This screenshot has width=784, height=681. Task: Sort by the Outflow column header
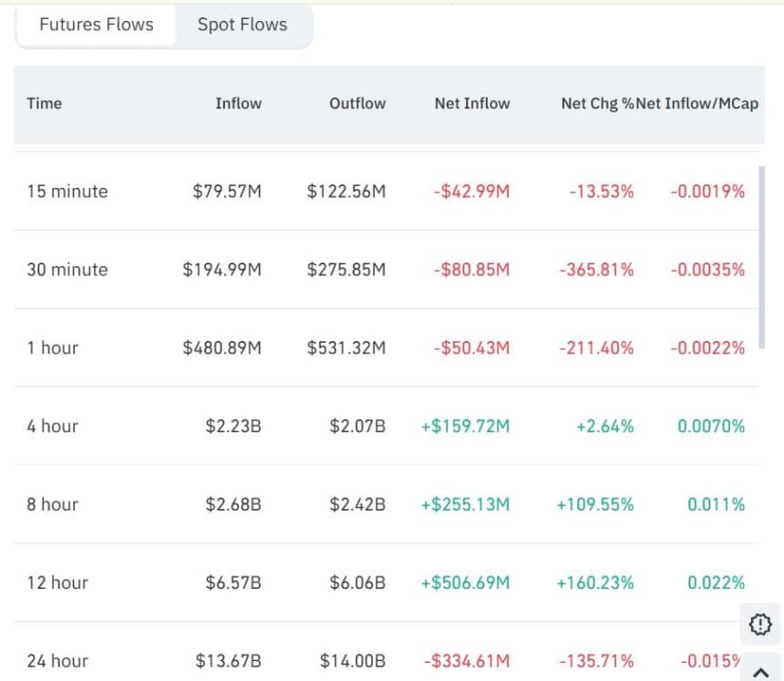pos(357,103)
